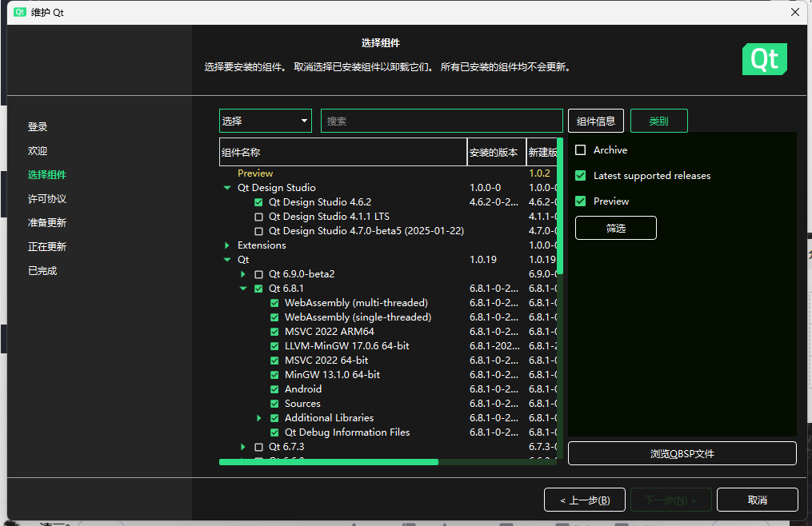
Task: Click installed version 1.0.19 cell
Action: click(482, 260)
